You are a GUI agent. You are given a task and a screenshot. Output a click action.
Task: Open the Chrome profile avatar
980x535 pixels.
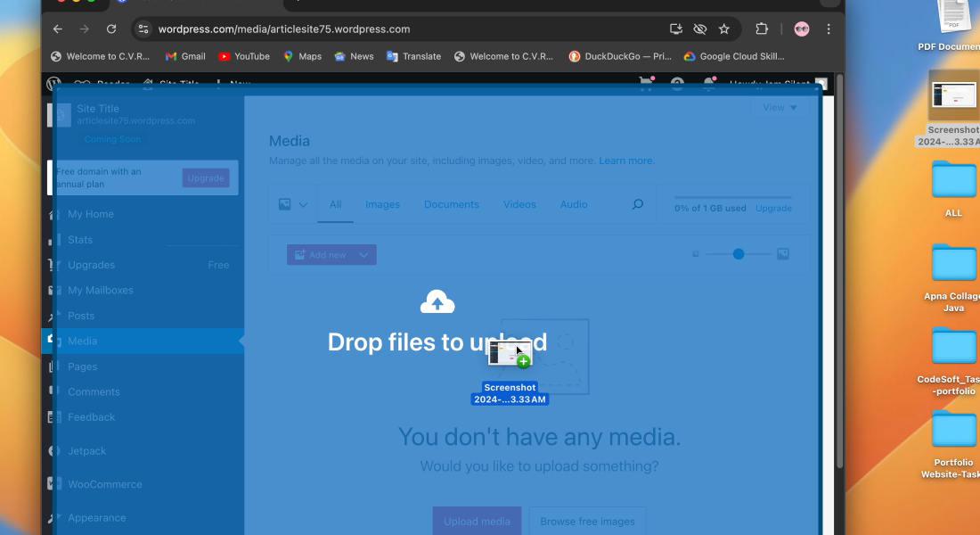801,29
